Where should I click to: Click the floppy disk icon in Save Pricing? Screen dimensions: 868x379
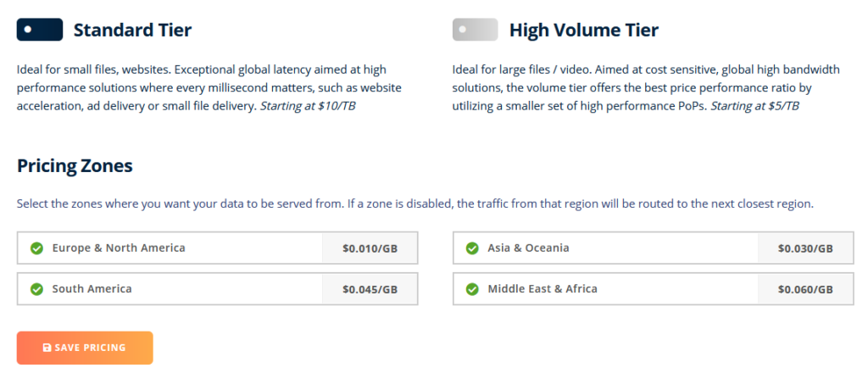47,348
